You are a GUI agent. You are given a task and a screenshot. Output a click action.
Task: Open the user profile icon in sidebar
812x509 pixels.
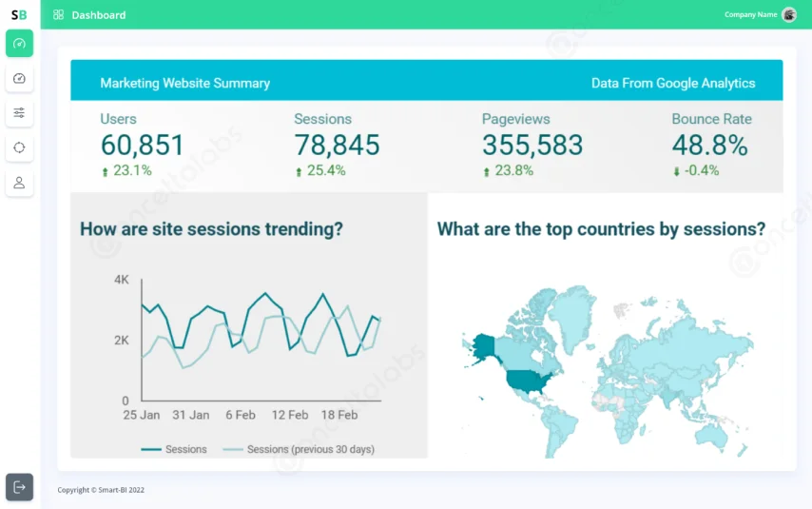19,182
